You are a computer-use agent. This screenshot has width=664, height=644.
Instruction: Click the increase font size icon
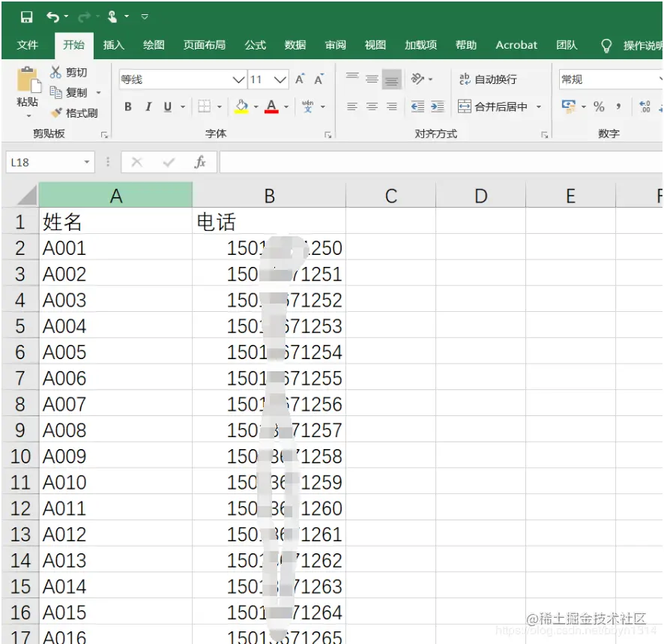[300, 79]
